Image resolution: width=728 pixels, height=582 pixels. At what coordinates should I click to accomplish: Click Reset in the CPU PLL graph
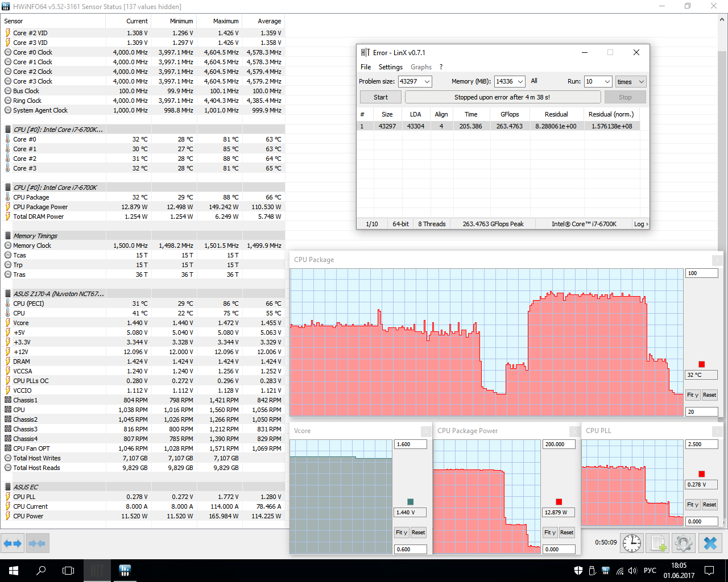coord(709,505)
